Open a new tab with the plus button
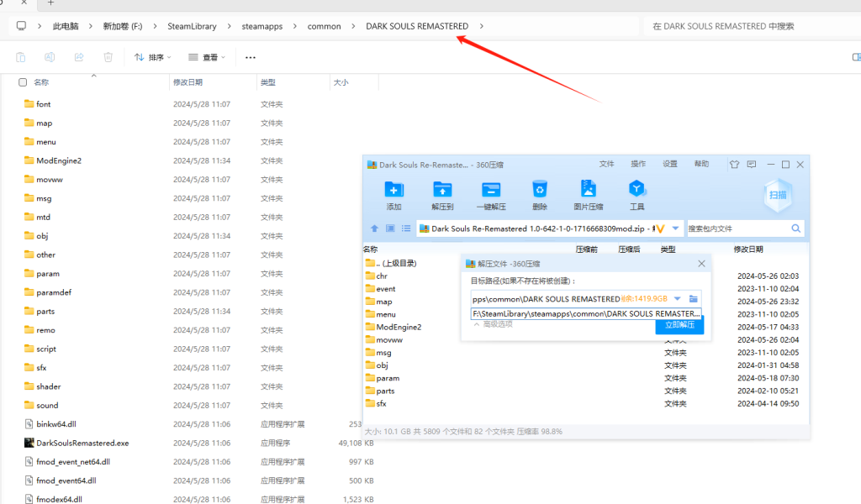 tap(50, 3)
